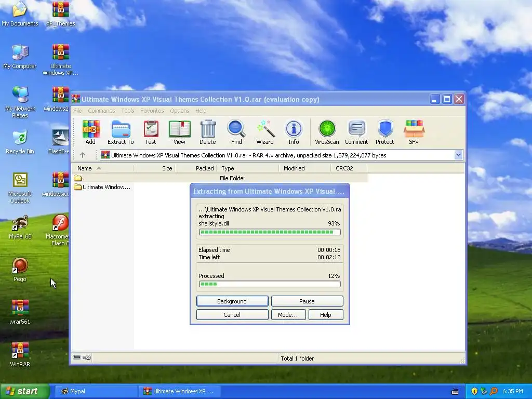Send extraction to Background
The image size is (532, 399).
pos(232,301)
